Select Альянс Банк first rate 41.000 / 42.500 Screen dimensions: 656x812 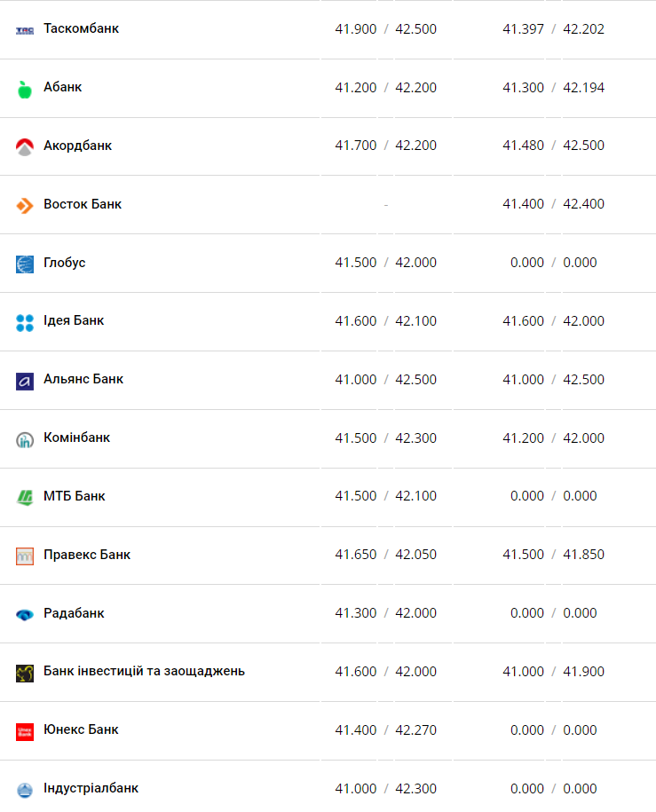(x=385, y=380)
